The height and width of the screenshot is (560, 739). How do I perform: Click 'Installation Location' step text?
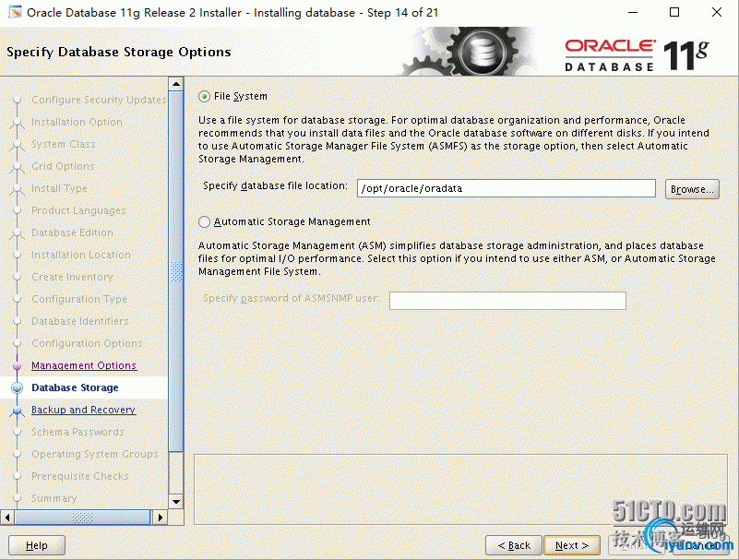tap(81, 255)
